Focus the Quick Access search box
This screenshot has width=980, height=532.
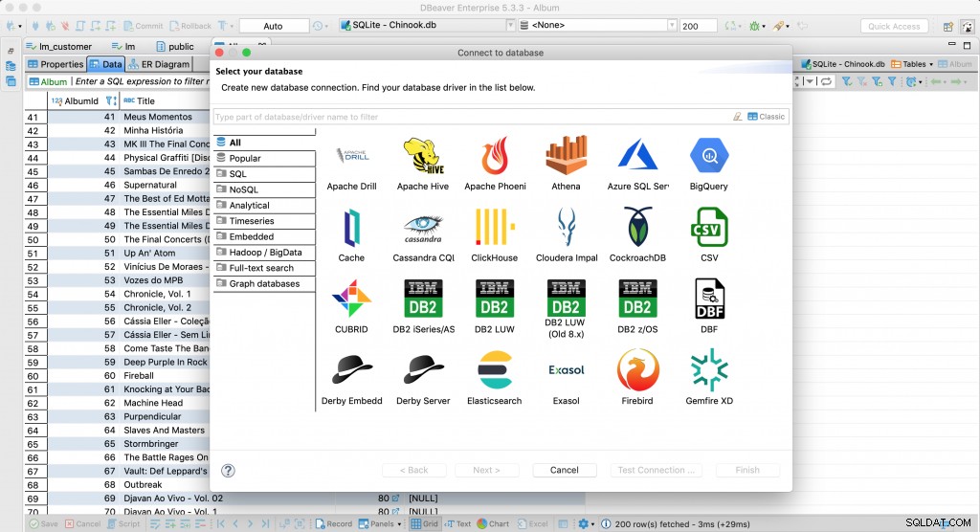tap(895, 26)
